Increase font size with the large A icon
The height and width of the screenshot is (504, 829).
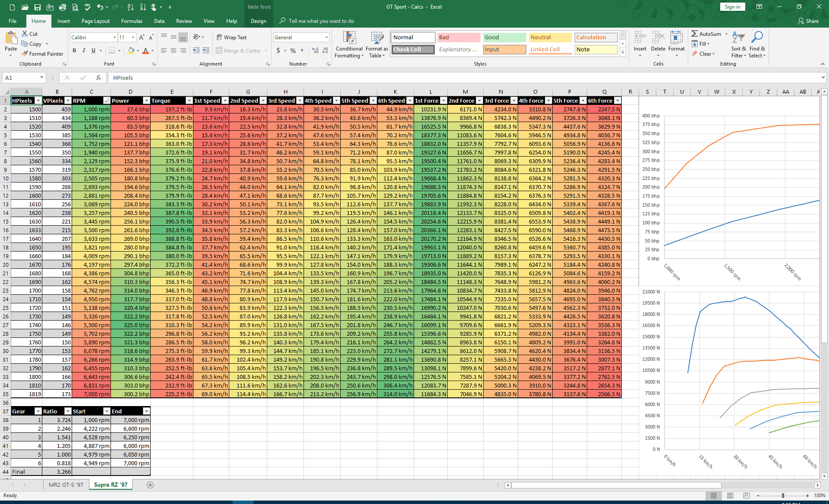point(142,38)
